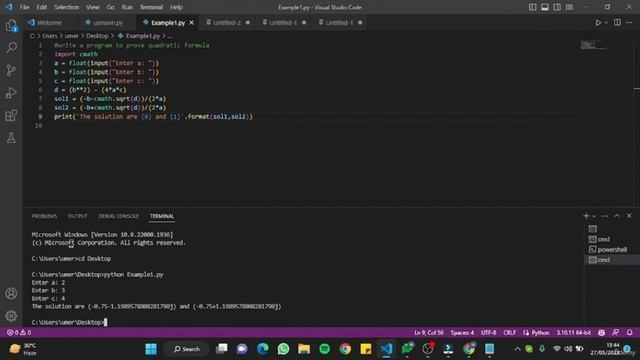Maximize the panel with the up chevron
The width and height of the screenshot is (640, 360).
tap(617, 216)
